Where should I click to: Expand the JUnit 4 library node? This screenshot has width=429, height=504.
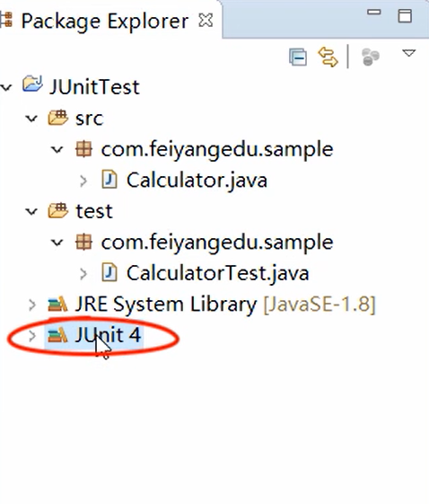(31, 336)
